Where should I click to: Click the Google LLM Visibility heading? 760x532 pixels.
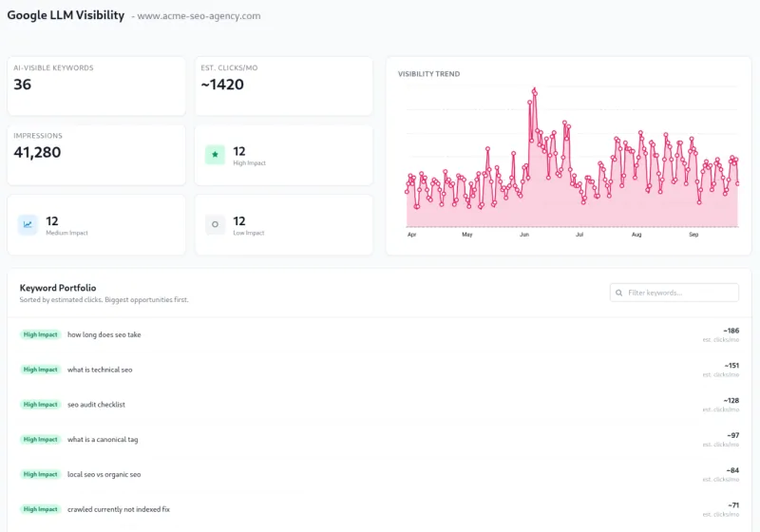click(66, 15)
